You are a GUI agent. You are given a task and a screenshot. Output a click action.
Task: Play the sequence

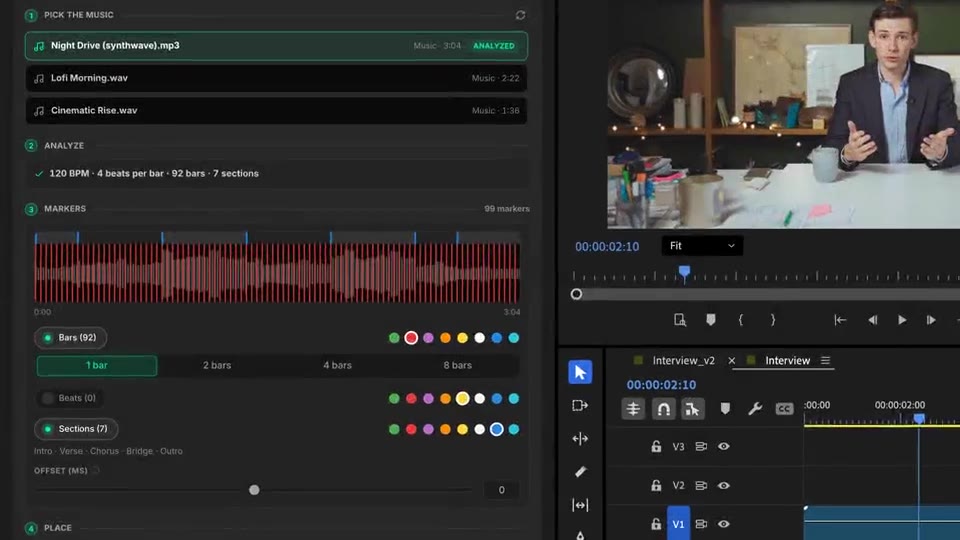click(902, 320)
